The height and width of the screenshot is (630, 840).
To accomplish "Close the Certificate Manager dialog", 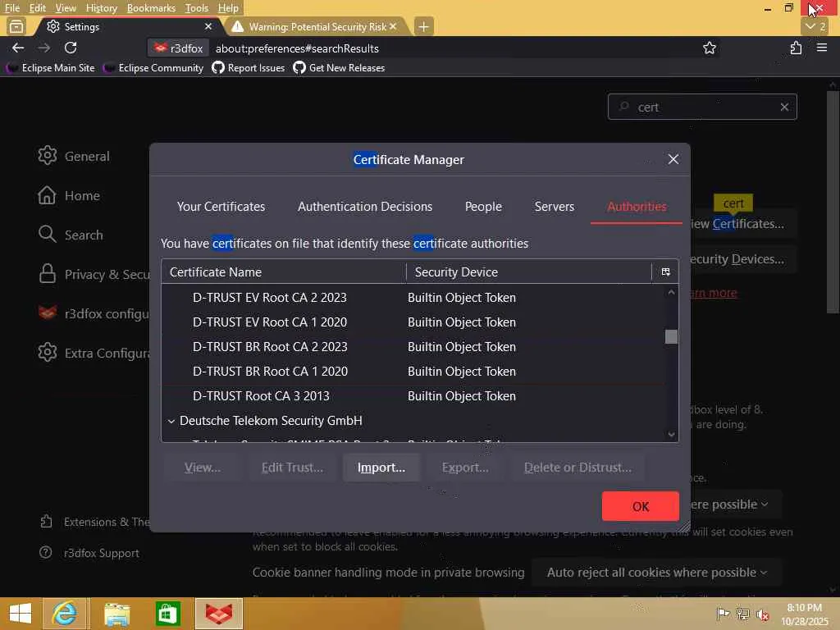I will [x=673, y=159].
